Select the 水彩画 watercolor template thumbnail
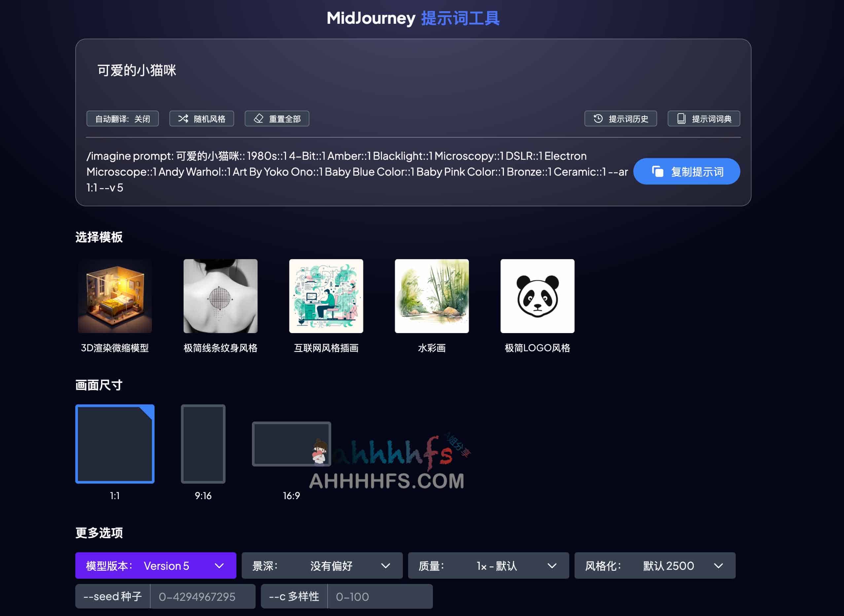 click(x=432, y=295)
